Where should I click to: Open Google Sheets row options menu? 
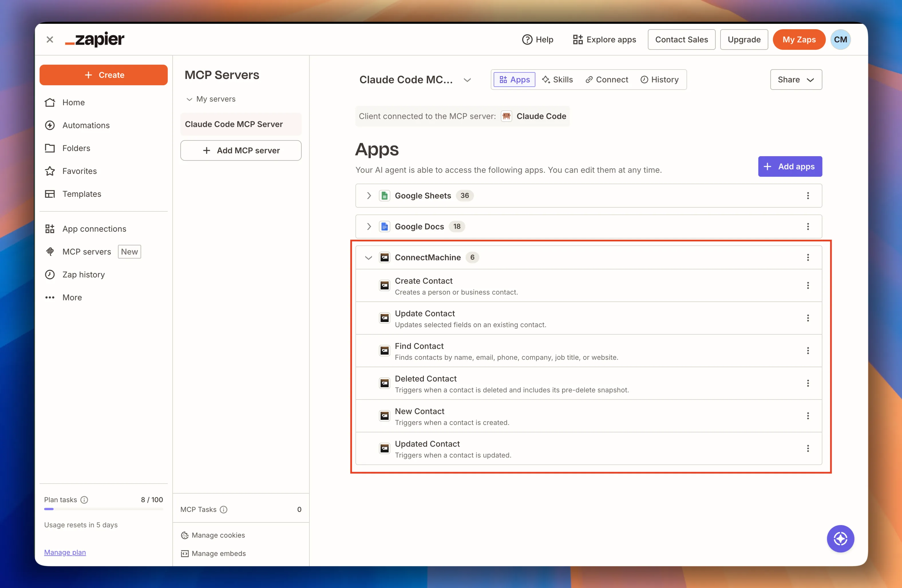click(808, 196)
